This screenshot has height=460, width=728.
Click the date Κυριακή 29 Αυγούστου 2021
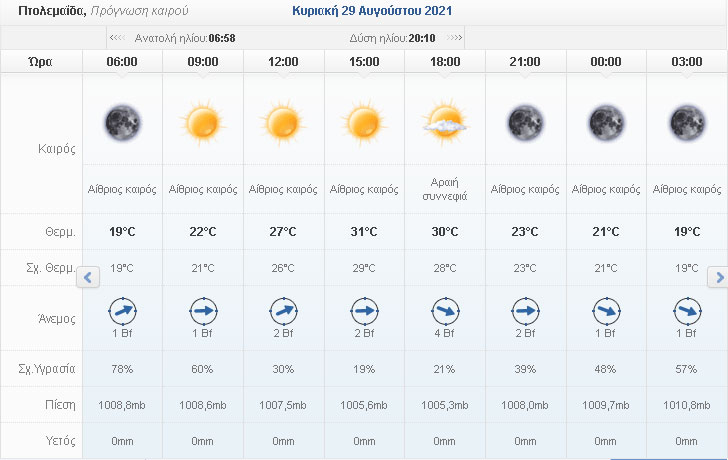click(x=372, y=12)
